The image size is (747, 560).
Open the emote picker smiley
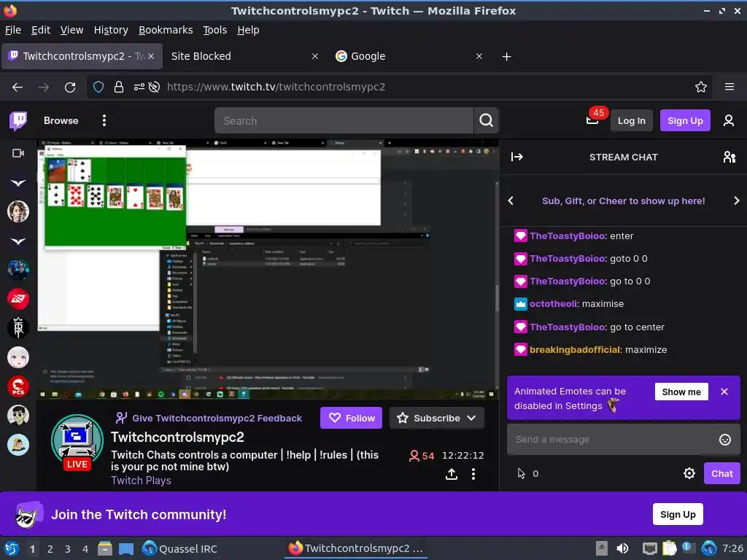(724, 440)
